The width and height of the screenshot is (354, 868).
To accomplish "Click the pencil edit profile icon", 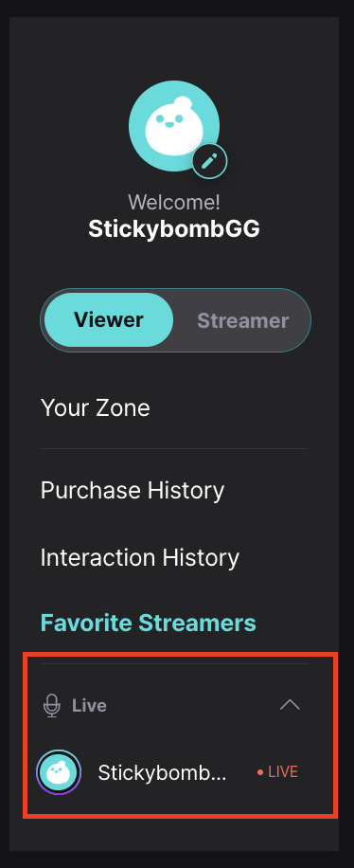I will click(x=209, y=161).
